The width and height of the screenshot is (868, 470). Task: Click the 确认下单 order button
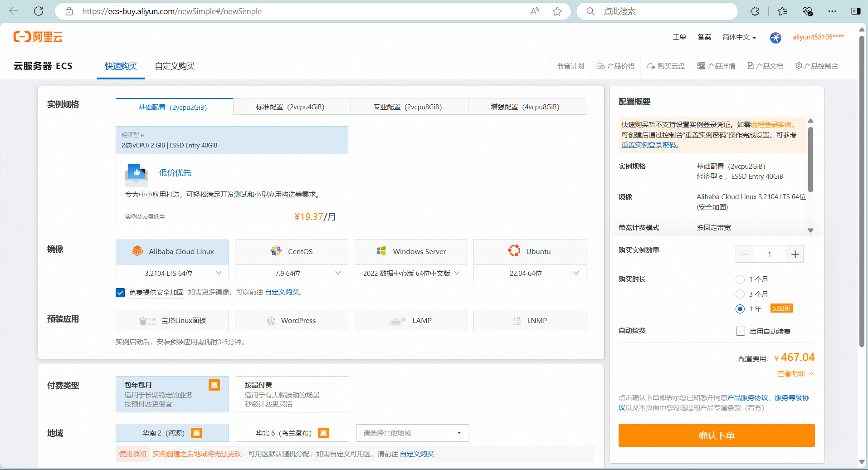716,436
